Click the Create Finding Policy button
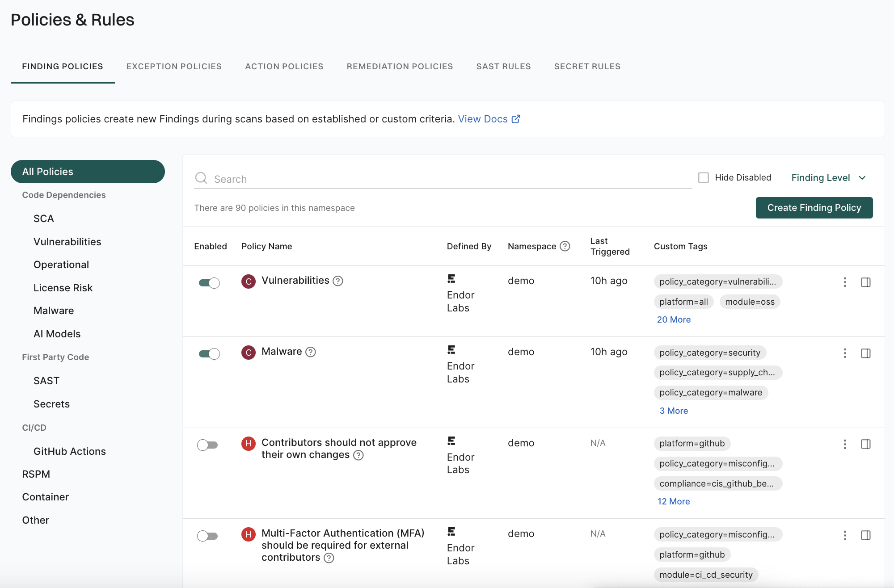894x588 pixels. 814,208
